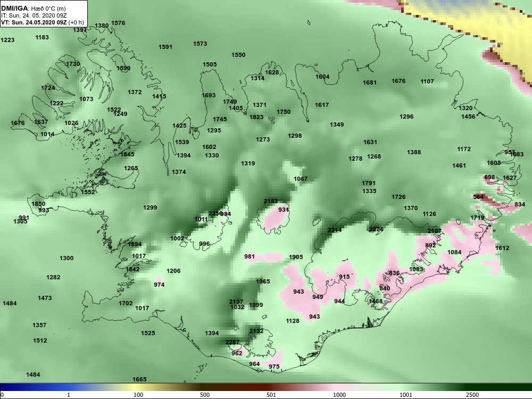Click the 'IT: Sun. 24. 05. 2020 09Z' line

pos(34,15)
